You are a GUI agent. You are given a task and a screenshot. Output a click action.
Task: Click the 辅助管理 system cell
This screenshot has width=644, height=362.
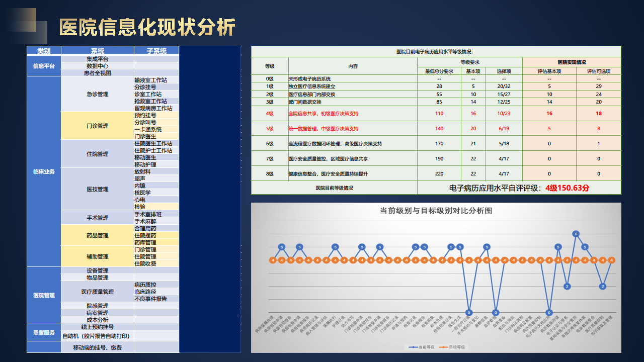pyautogui.click(x=98, y=256)
